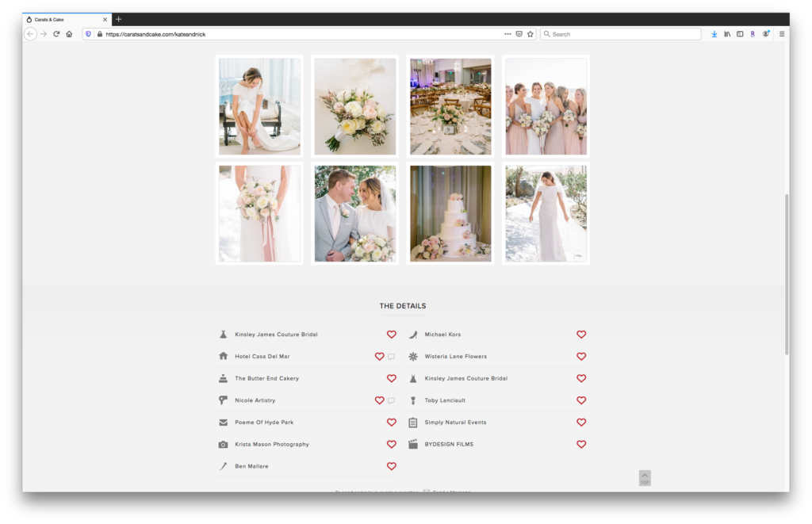Click the envelope icon beside Poeme Of Hyde Park
This screenshot has height=524, width=812.
[x=223, y=423]
